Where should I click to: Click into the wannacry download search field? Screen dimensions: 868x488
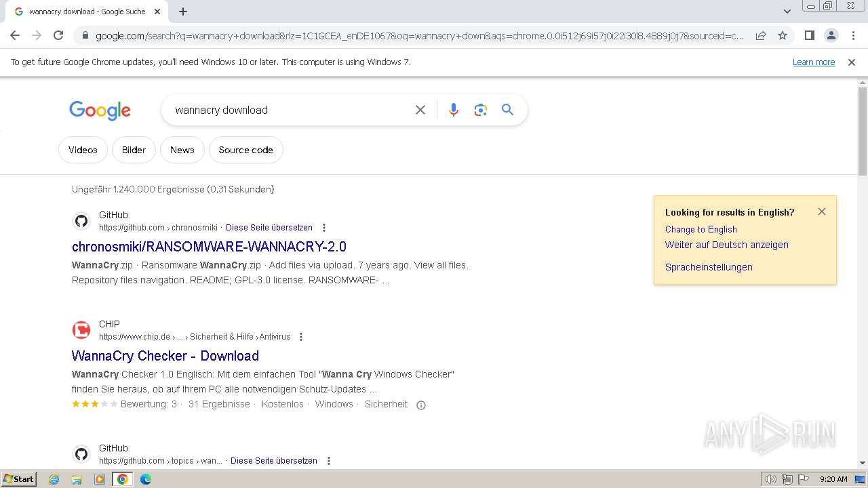pyautogui.click(x=288, y=110)
